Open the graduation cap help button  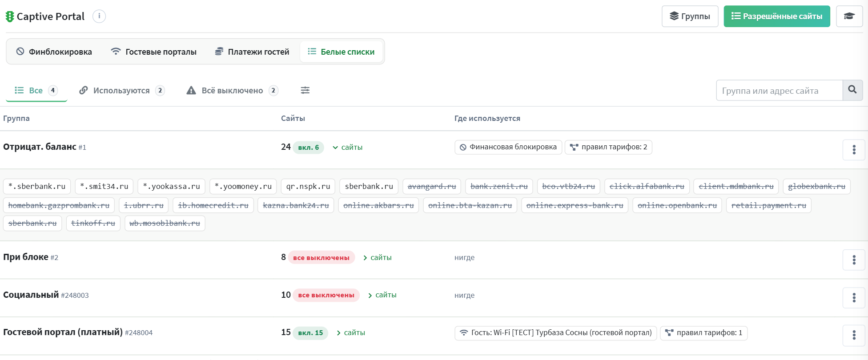point(849,16)
